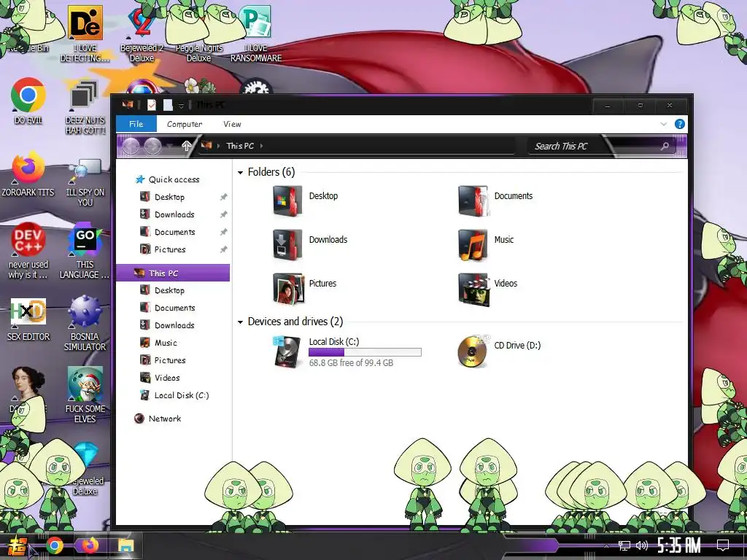Open recent locations dropdown arrow
Screen dimensions: 747x560
(171, 146)
